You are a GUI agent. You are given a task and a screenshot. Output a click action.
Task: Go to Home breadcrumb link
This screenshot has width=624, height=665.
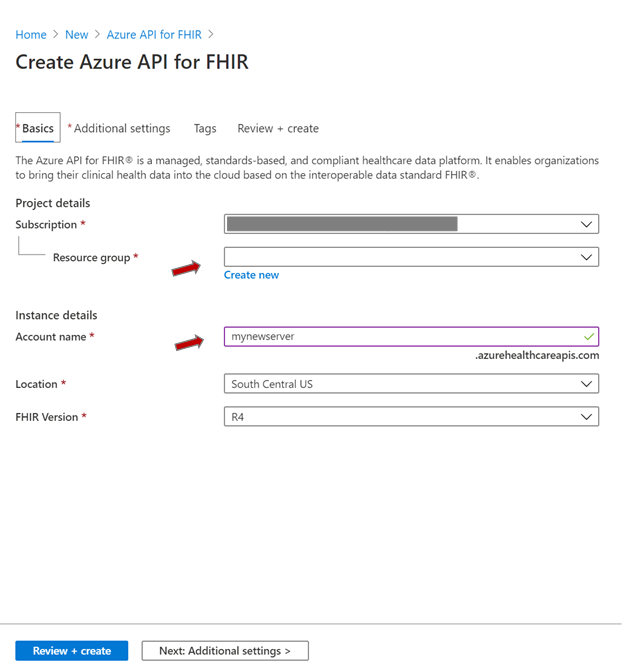[31, 35]
